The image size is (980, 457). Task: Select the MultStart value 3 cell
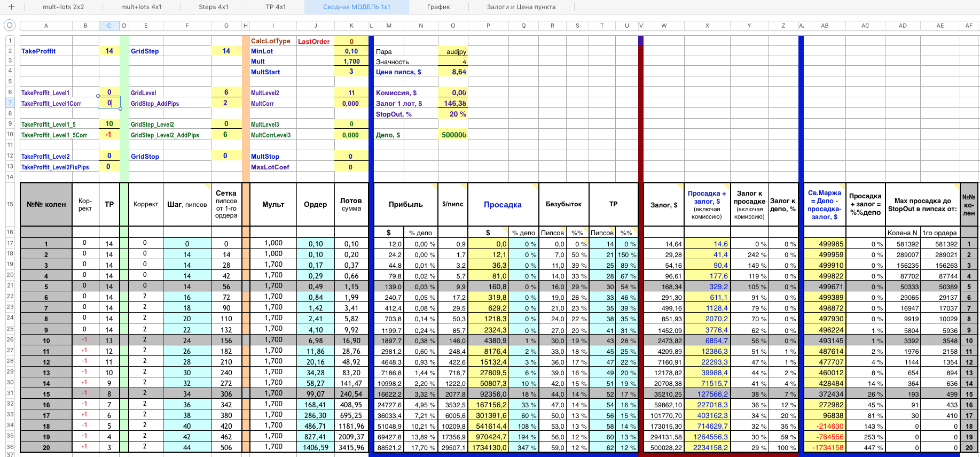coord(351,72)
